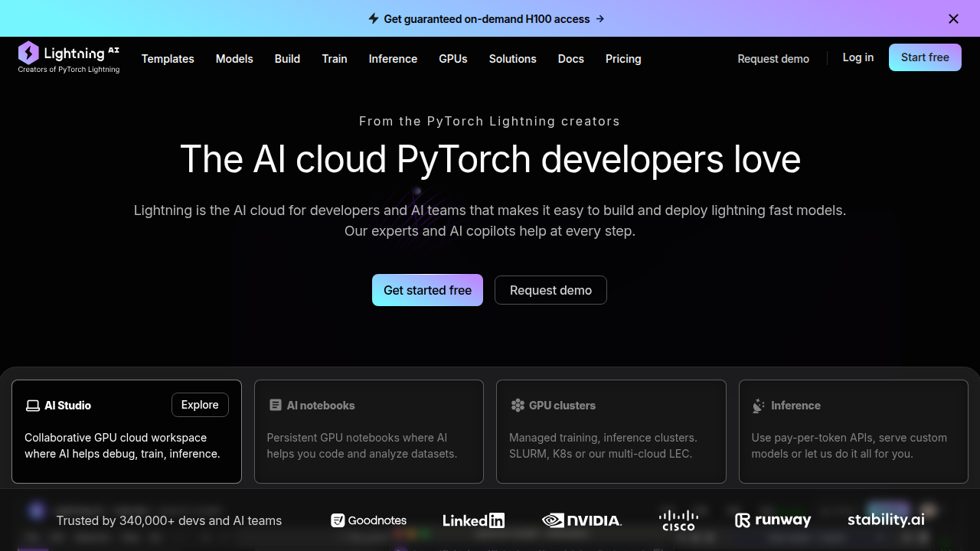The width and height of the screenshot is (980, 551).
Task: Click 'From the PyTorch Lightning creators' text
Action: 490,121
